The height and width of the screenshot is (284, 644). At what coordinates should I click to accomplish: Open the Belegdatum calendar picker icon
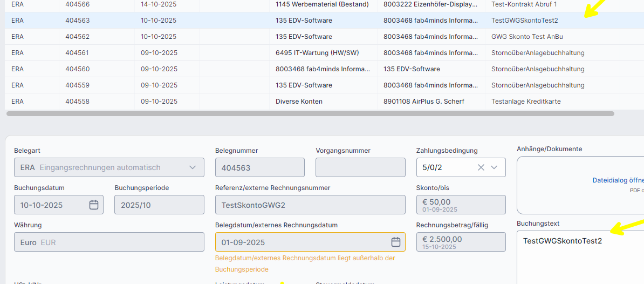395,242
